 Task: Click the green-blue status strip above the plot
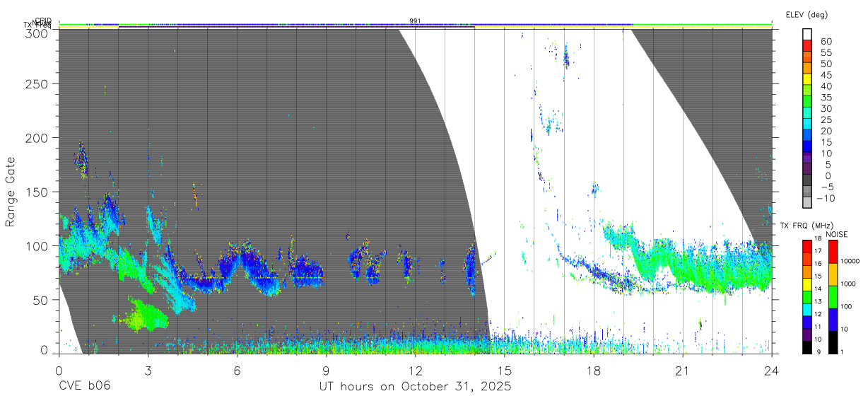415,25
